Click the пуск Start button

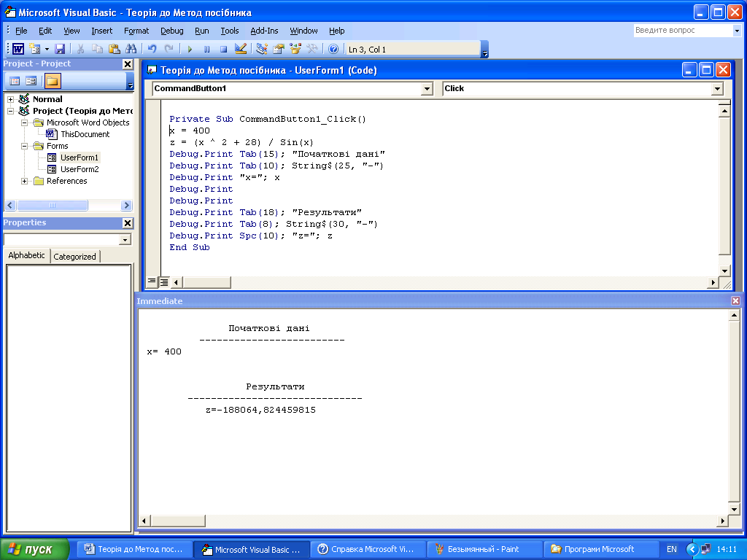(34, 550)
